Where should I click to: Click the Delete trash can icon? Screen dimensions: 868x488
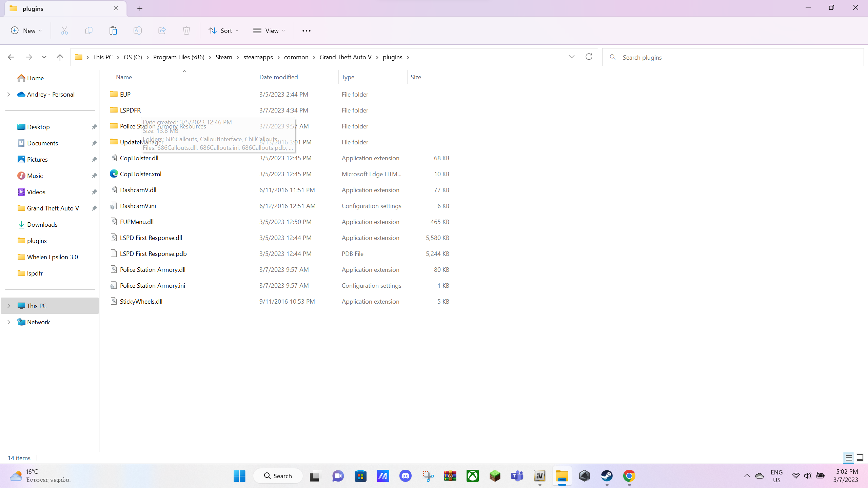point(186,30)
